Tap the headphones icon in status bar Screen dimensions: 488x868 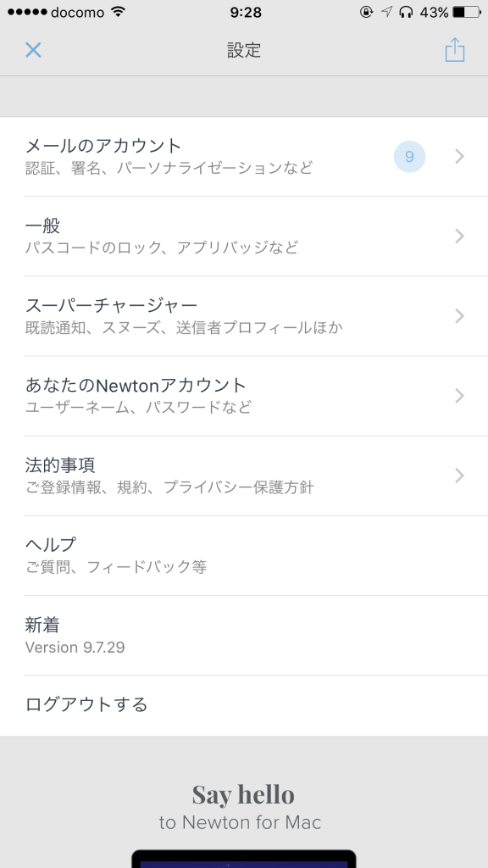pos(406,12)
